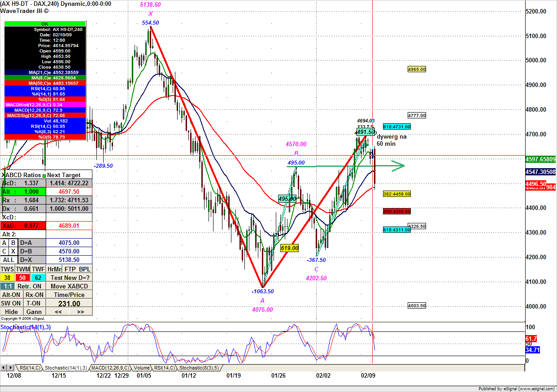Step forward with the >> button

81,312
